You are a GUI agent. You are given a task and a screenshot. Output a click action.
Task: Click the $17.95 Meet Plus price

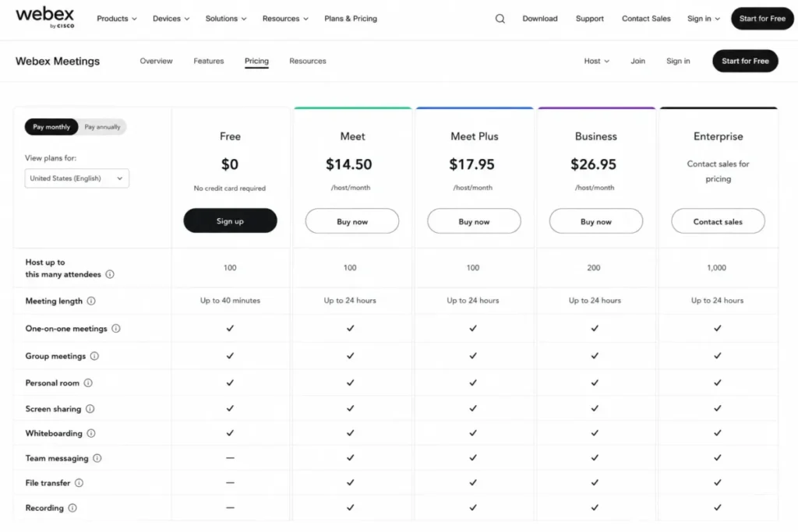click(471, 164)
